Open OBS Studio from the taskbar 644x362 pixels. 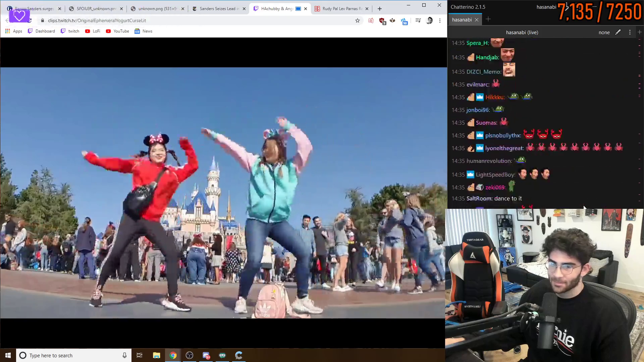click(x=190, y=355)
